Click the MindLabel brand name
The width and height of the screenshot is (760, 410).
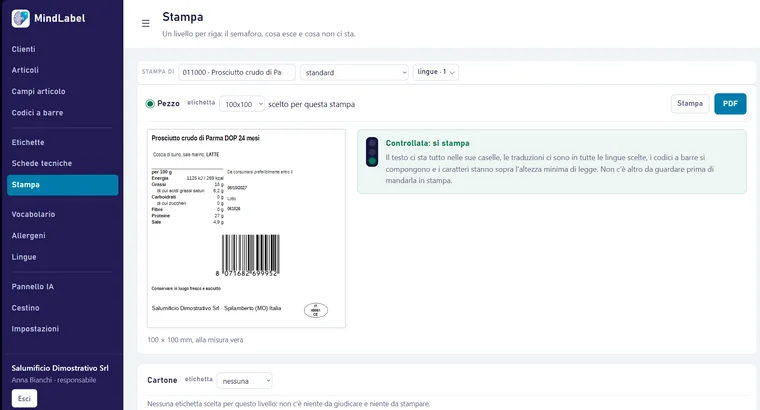tap(60, 18)
